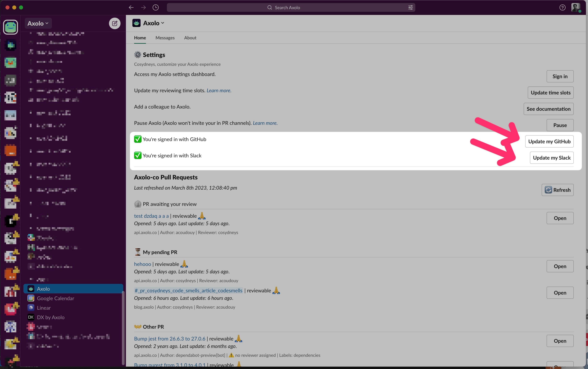The image size is (588, 369).
Task: Toggle the GitHub signed-in checkbox
Action: [138, 139]
